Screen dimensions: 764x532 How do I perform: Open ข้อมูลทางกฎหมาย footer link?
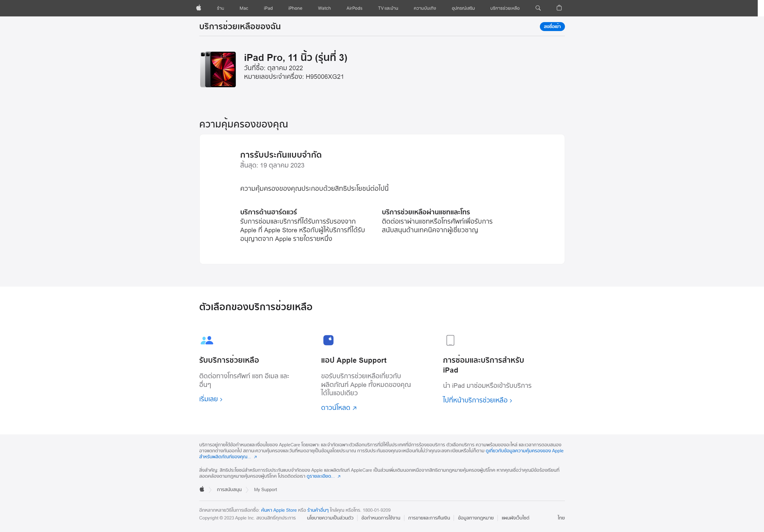475,518
